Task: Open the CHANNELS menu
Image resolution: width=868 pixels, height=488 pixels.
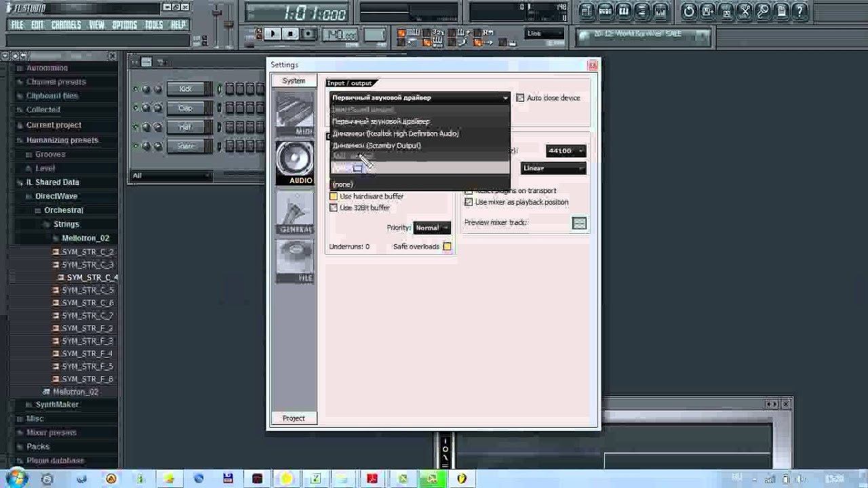Action: [66, 25]
